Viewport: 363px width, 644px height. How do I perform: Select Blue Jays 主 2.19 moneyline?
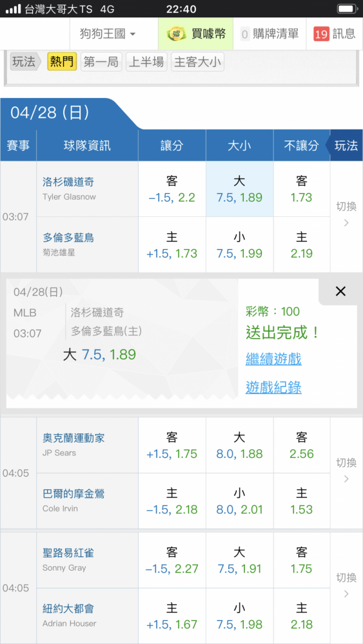pyautogui.click(x=302, y=245)
